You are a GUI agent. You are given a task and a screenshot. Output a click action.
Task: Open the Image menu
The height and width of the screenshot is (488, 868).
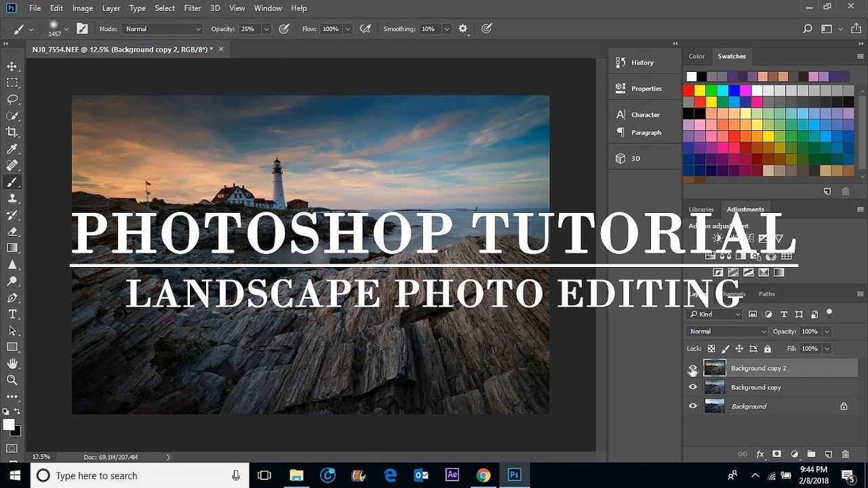[x=83, y=8]
